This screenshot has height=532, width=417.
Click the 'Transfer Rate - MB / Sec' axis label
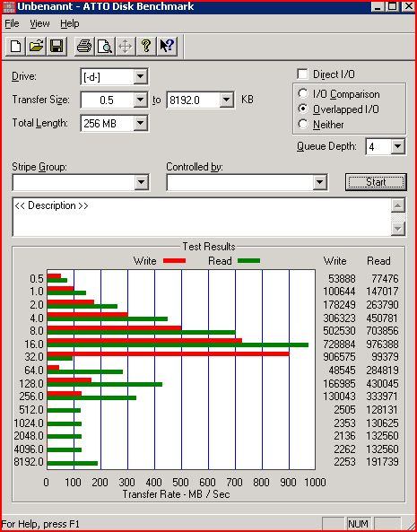click(177, 494)
